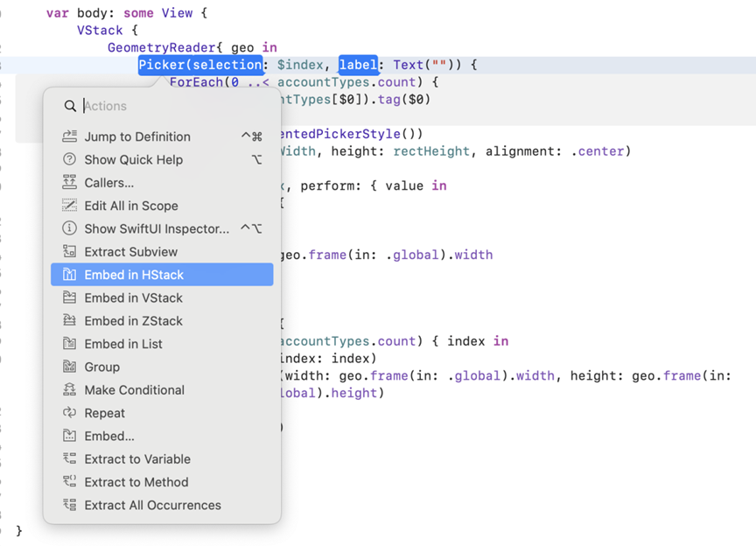Focus the Actions search field
Screen dimensions: 756x546
(173, 106)
